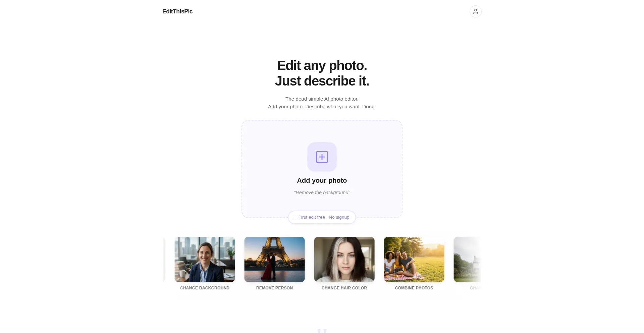Screen dimensions: 644x333
Task: Select the Change Hair Color portrait thumbnail
Action: pyautogui.click(x=344, y=259)
